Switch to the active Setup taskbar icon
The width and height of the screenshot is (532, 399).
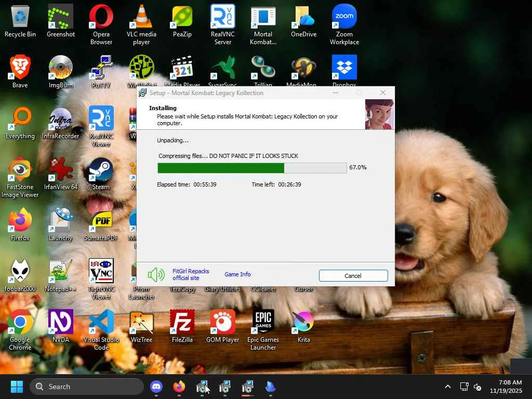tap(248, 387)
